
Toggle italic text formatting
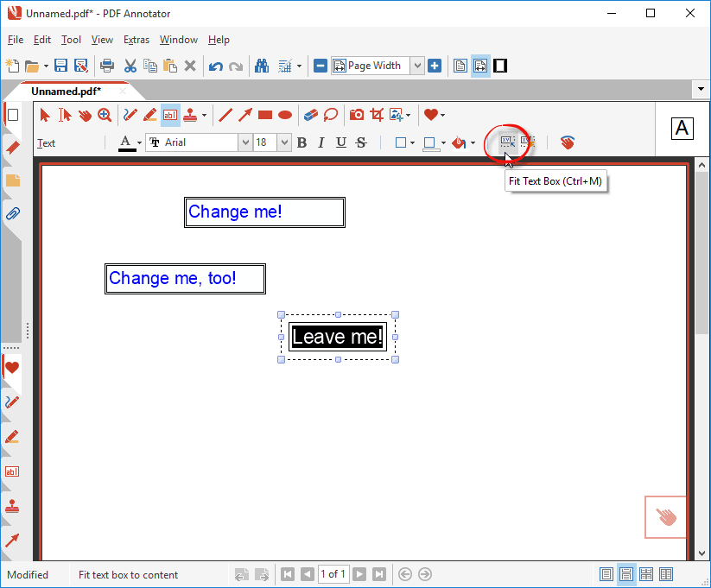[x=321, y=142]
